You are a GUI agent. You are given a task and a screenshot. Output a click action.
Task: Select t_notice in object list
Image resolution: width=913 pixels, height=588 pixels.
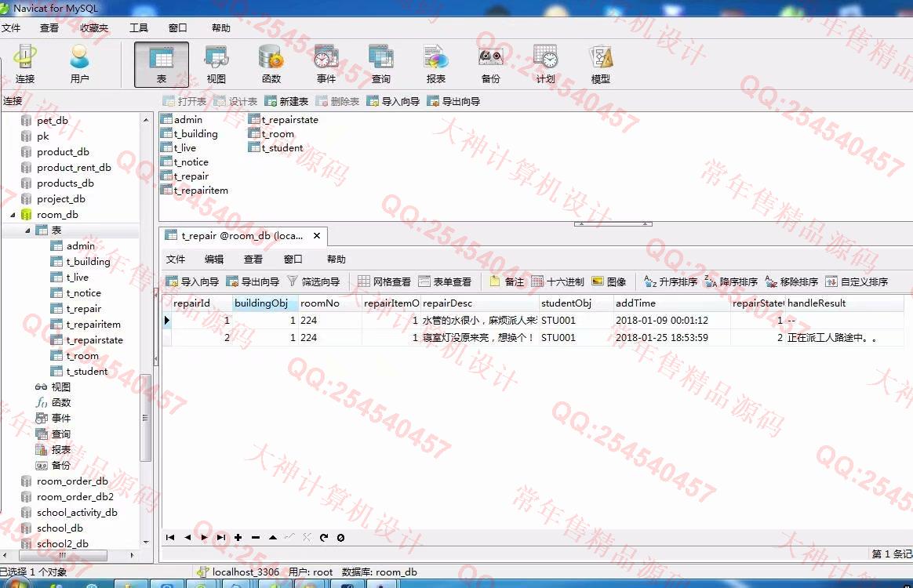pos(191,162)
